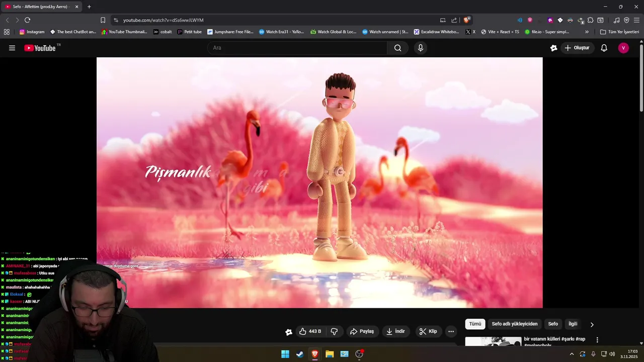The height and width of the screenshot is (362, 644).
Task: Open the file.io bookmark
Action: click(547, 32)
